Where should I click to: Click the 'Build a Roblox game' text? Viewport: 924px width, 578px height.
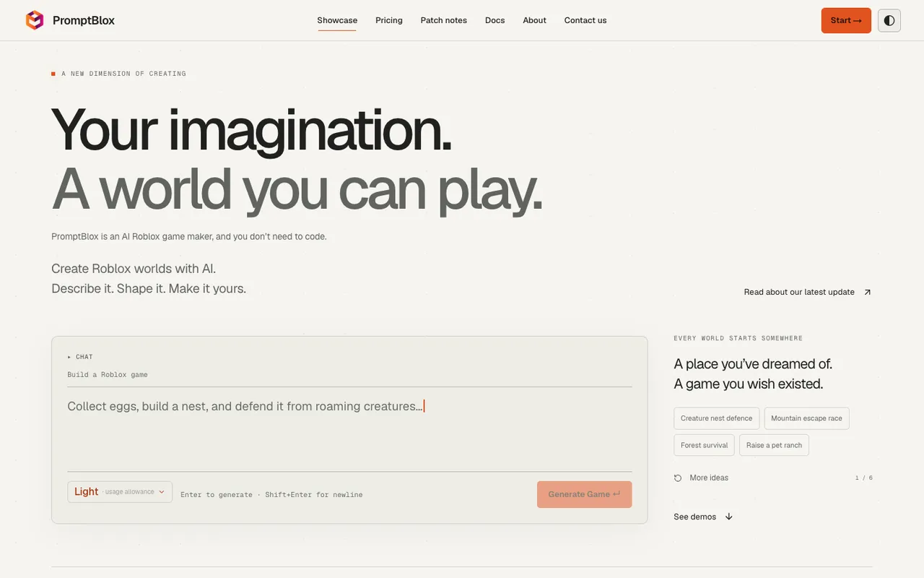point(108,375)
